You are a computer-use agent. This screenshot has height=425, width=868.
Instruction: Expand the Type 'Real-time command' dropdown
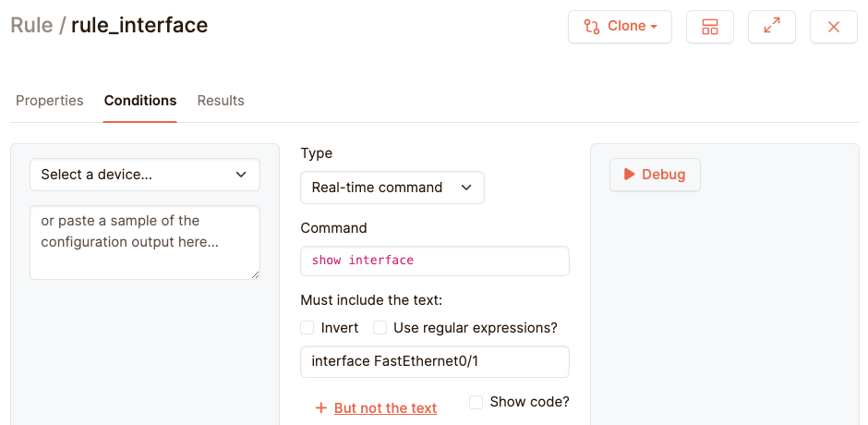pos(392,188)
